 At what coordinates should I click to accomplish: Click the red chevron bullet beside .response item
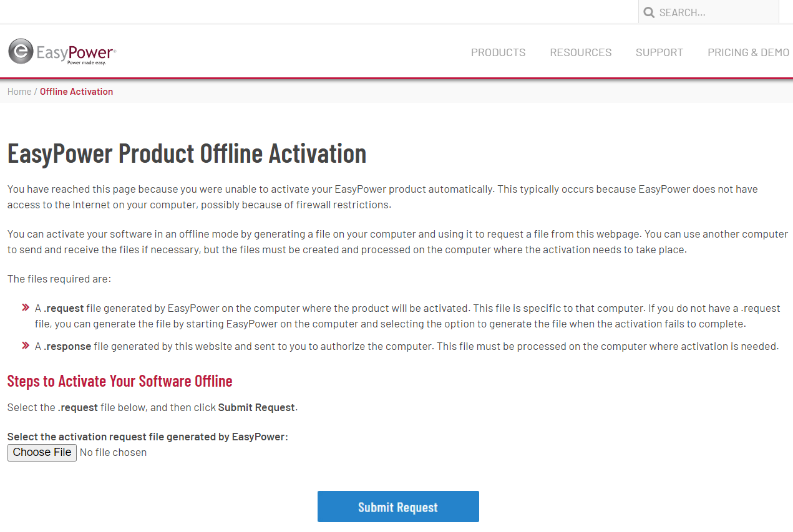click(x=26, y=345)
